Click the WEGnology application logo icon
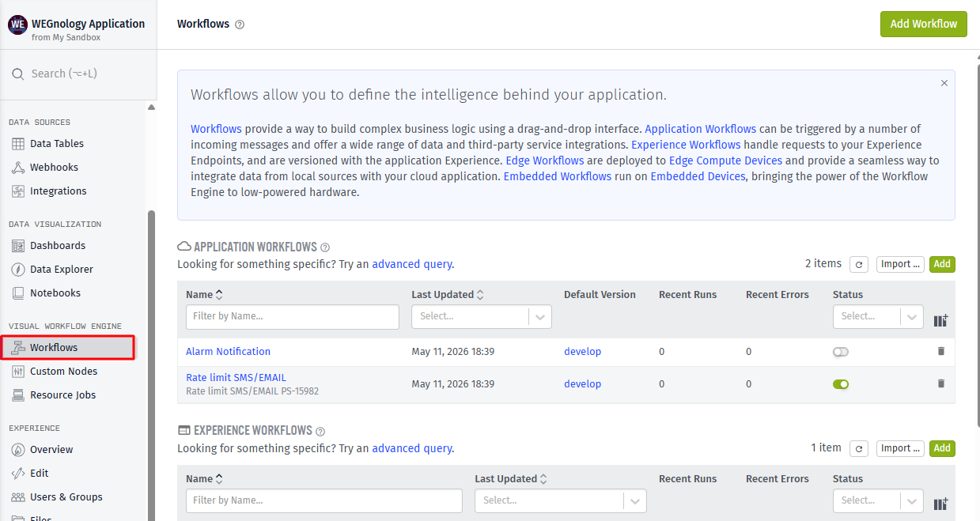This screenshot has width=980, height=521. [x=17, y=25]
